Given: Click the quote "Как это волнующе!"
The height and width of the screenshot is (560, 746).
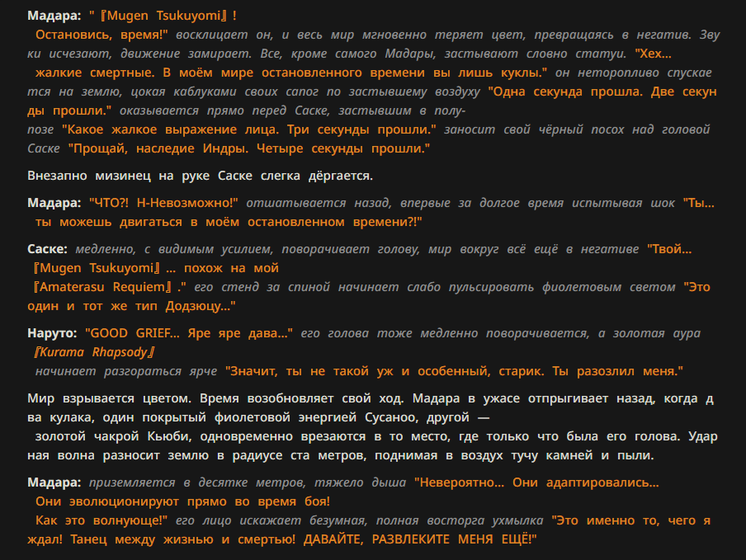Looking at the screenshot, I should point(102,520).
